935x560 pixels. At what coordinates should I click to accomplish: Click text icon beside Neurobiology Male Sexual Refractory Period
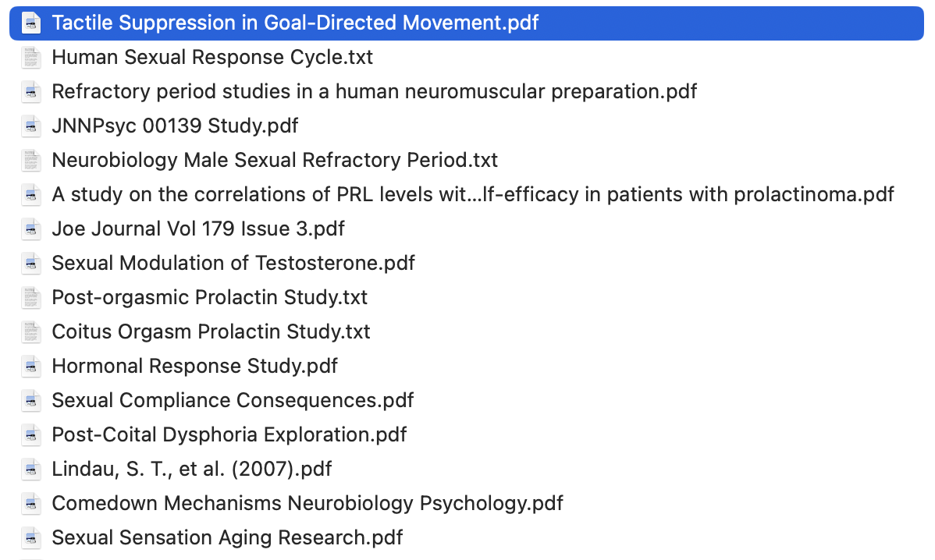click(32, 160)
